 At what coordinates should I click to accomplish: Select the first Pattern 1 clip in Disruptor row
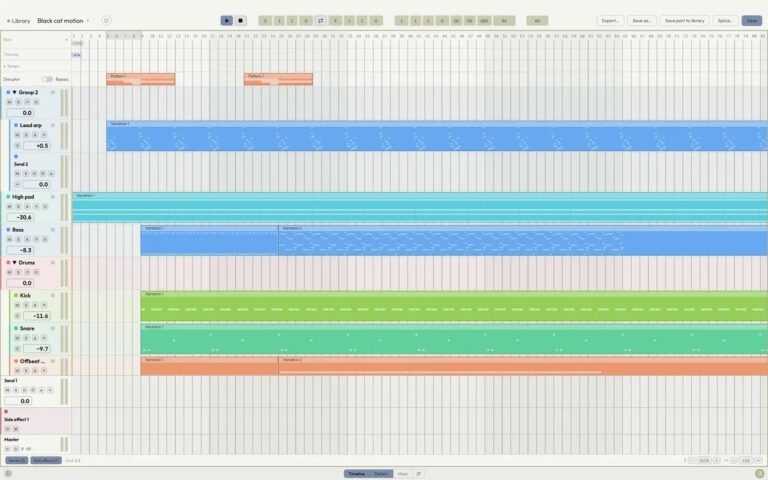click(x=141, y=79)
